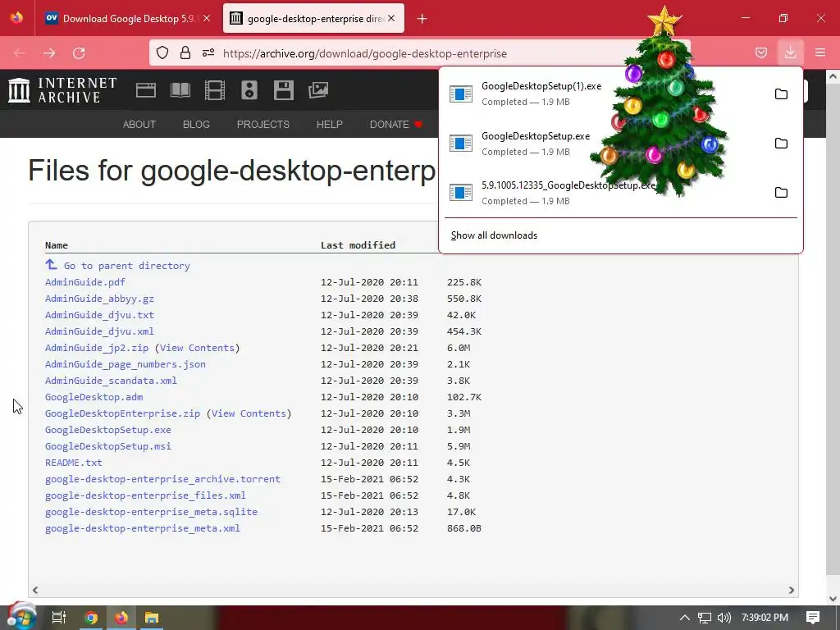This screenshot has height=630, width=840.
Task: Open the Video film-strip icon
Action: point(215,90)
